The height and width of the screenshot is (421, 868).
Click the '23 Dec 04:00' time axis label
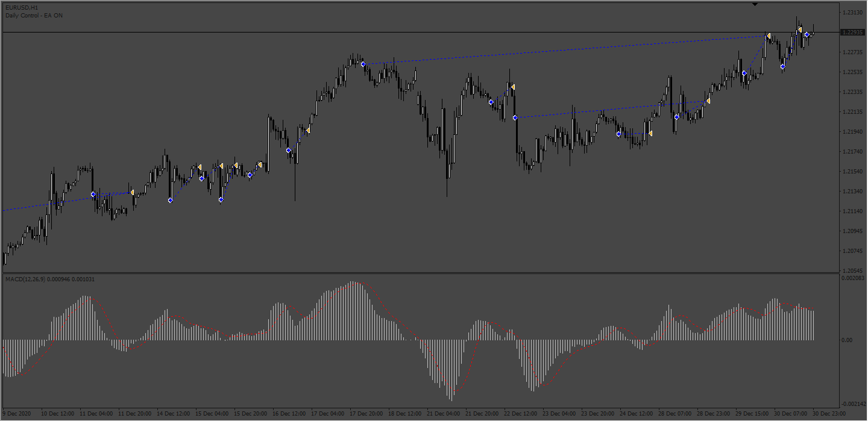(559, 414)
